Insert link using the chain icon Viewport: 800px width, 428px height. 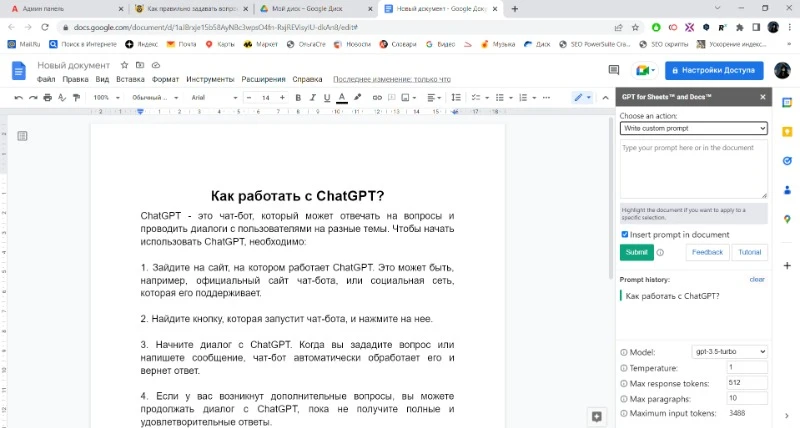coord(377,97)
